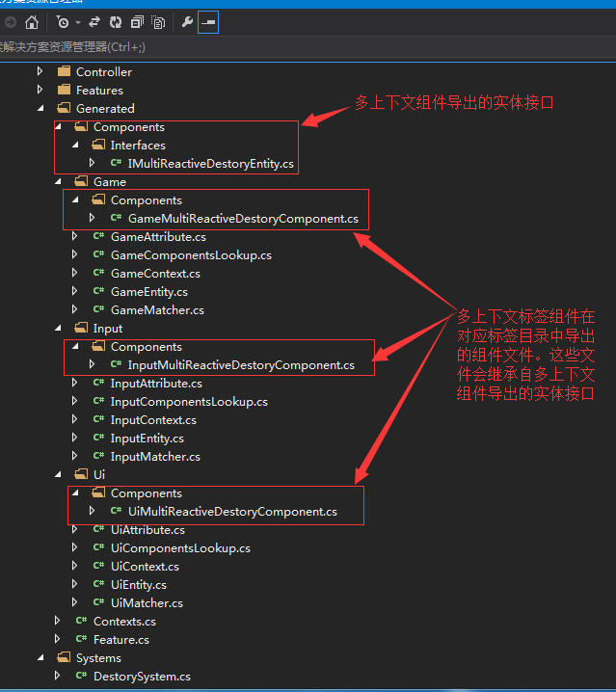Select UiContext.cs file
Viewport: 616px width, 692px height.
[x=145, y=566]
